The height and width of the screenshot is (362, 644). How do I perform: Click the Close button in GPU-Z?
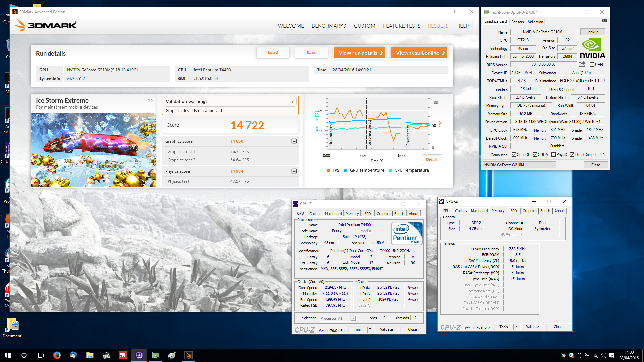coord(596,165)
